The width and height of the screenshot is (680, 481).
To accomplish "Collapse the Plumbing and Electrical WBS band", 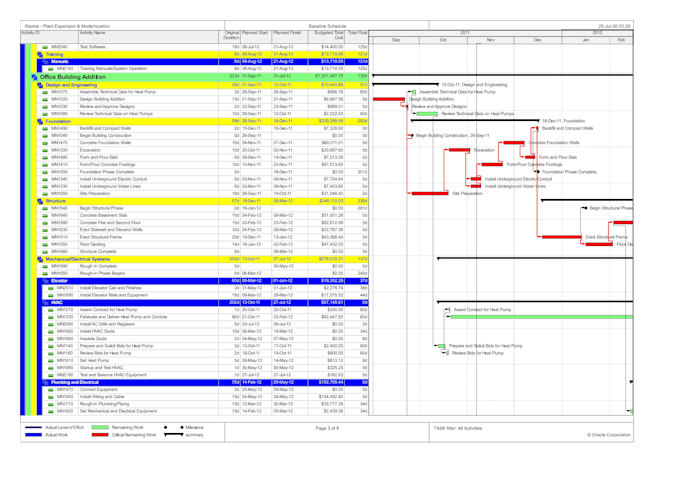I will click(46, 383).
